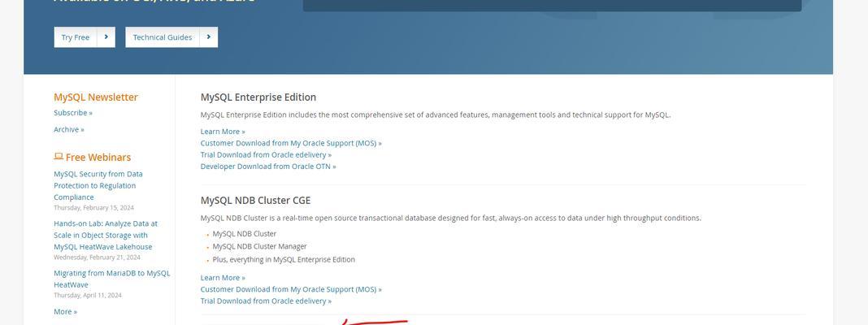Open Migrating from MariaDB to MySQL HeatWave
Image resolution: width=868 pixels, height=325 pixels.
(x=112, y=279)
